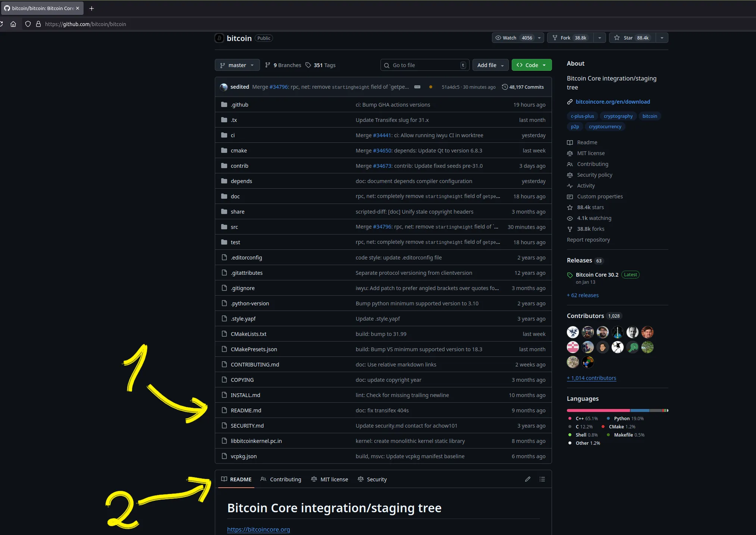Viewport: 756px width, 535px height.
Task: Click the C++ 65.1% language entry
Action: (583, 419)
